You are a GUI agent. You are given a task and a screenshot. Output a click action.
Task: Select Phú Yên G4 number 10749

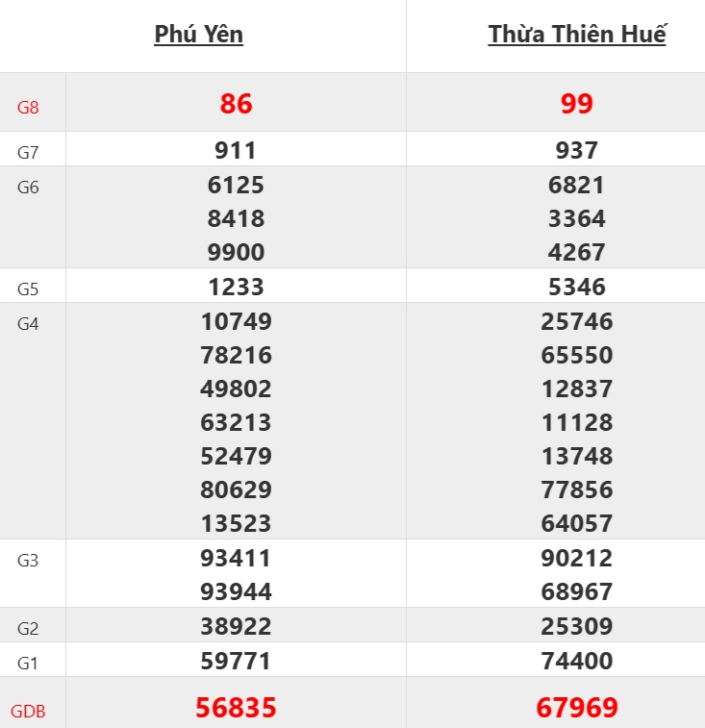coord(236,321)
